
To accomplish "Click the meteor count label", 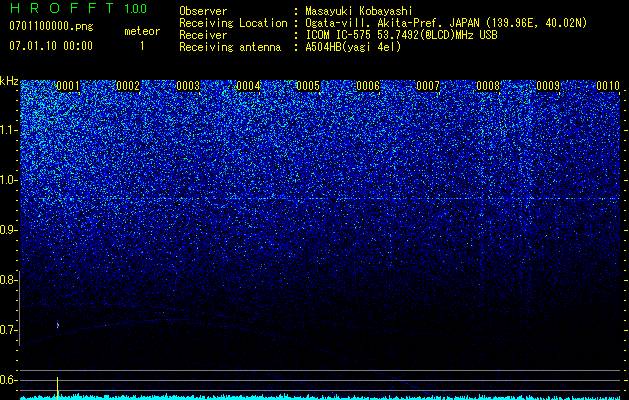I will pyautogui.click(x=142, y=31).
